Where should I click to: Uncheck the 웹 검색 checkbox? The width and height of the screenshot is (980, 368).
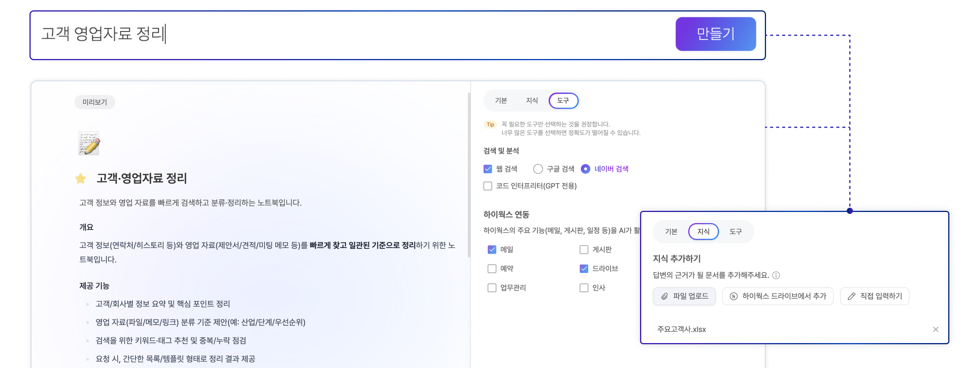click(x=487, y=169)
